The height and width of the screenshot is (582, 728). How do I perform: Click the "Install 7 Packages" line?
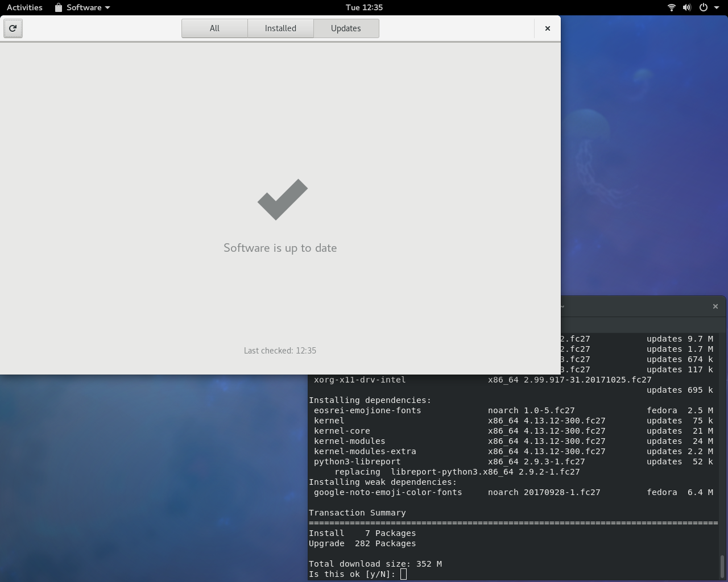click(x=362, y=533)
